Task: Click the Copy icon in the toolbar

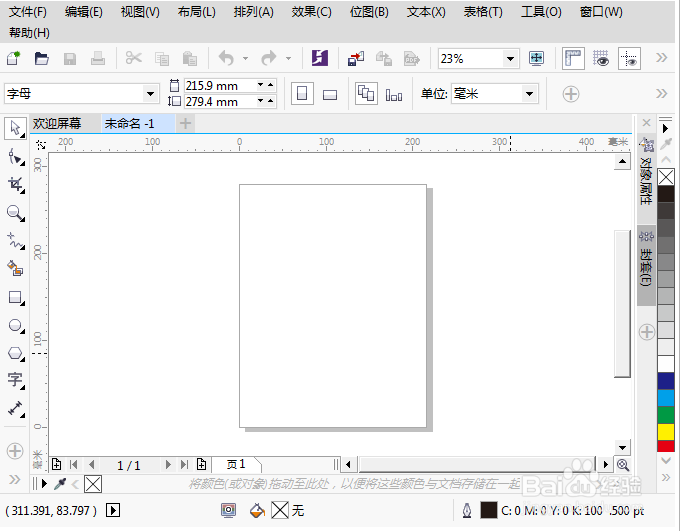Action: 162,59
